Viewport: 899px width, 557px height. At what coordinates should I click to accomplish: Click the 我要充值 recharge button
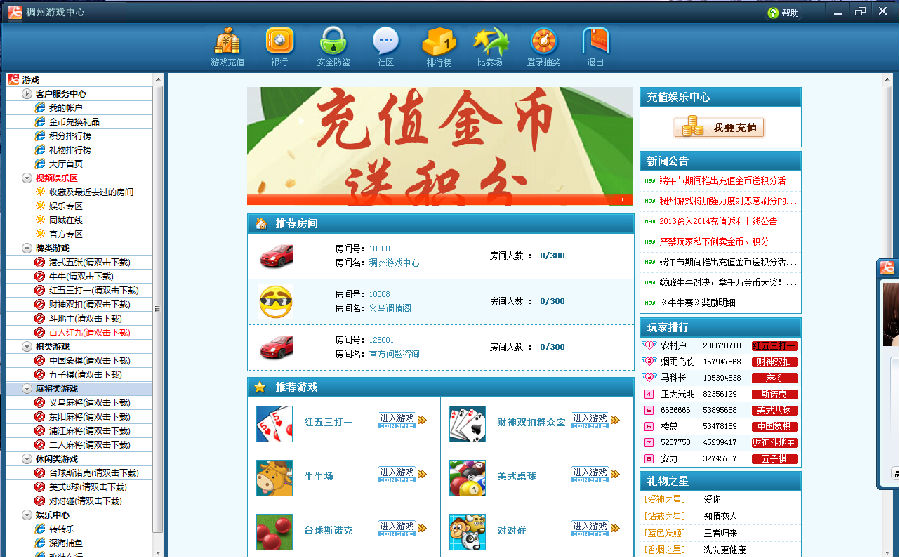719,127
